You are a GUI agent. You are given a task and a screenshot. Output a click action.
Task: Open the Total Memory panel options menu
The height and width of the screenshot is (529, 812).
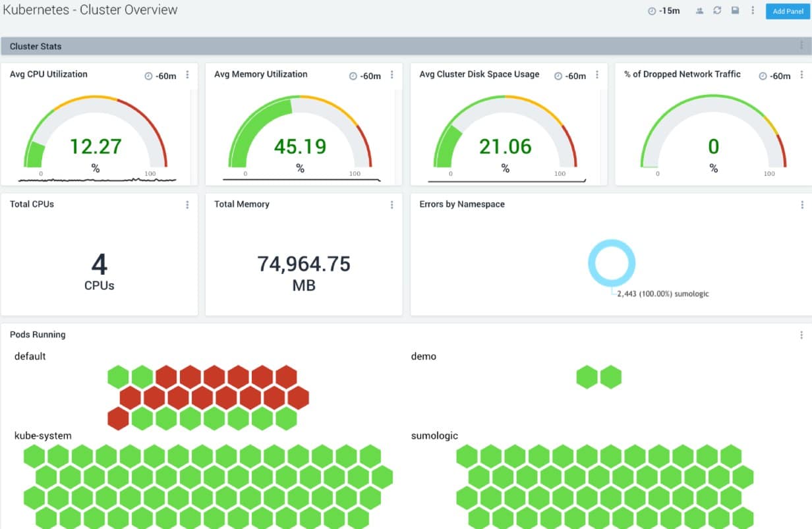tap(391, 205)
